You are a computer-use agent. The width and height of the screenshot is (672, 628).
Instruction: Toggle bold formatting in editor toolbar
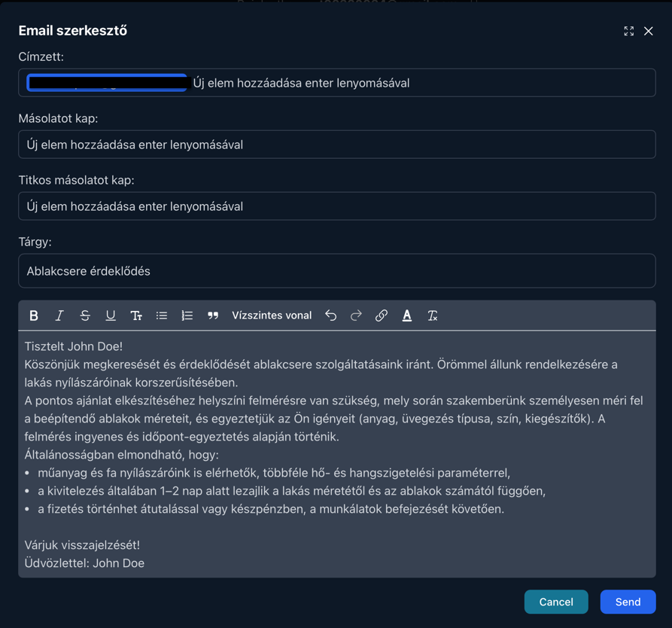click(x=34, y=316)
